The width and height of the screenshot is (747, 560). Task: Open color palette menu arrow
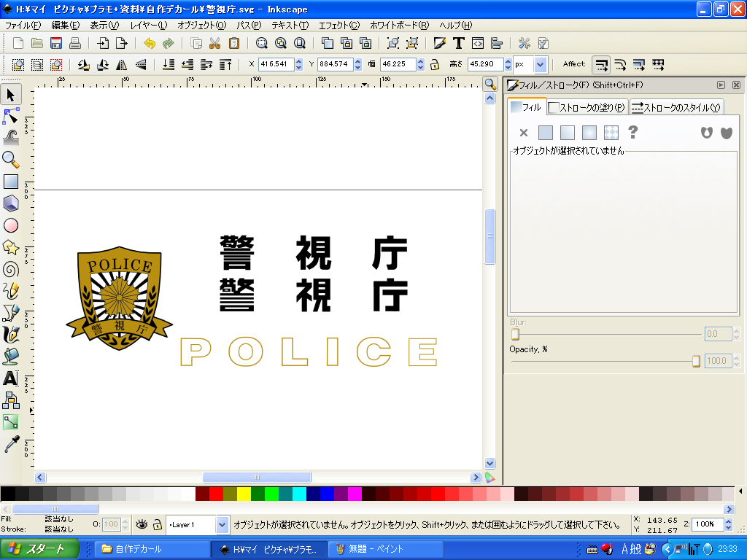tap(740, 491)
